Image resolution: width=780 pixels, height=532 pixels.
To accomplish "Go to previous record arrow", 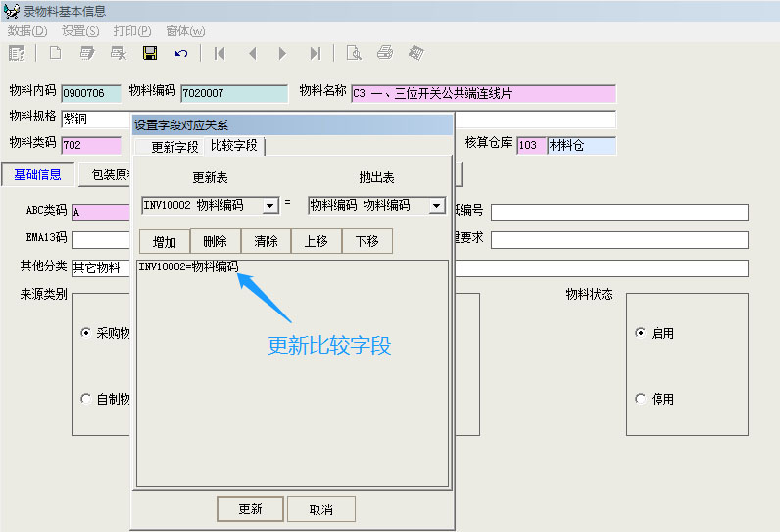I will [x=252, y=53].
